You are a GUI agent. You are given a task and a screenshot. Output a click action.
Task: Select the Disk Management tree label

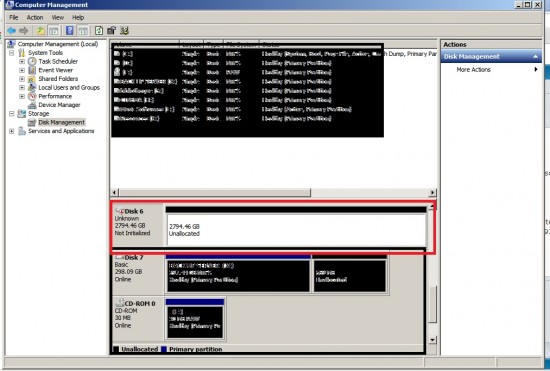click(x=61, y=122)
